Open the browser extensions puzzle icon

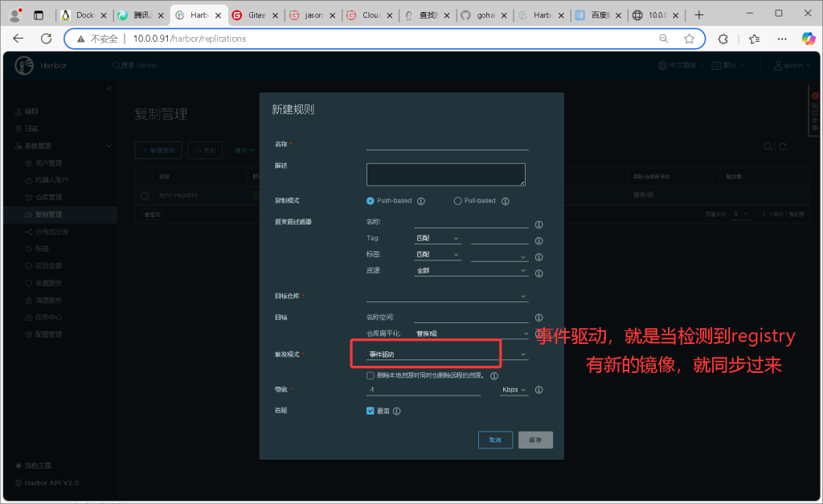(723, 39)
